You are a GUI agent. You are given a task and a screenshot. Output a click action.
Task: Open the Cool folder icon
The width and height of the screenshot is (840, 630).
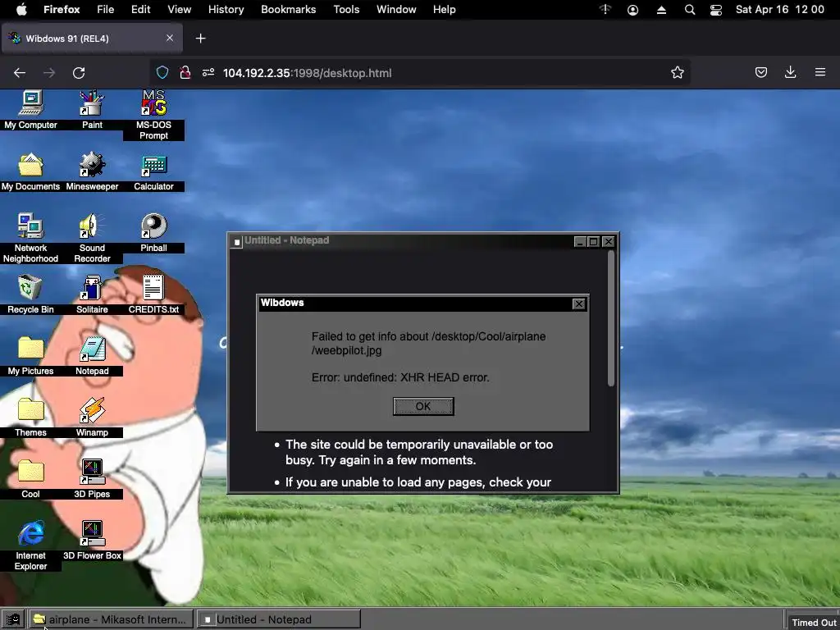tap(30, 479)
